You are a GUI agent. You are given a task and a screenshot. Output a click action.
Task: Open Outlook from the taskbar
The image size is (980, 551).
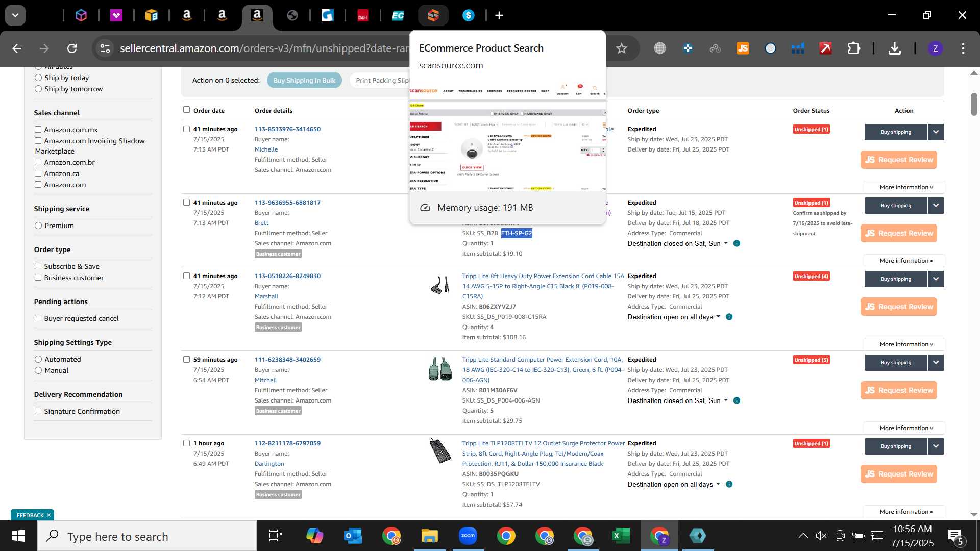pyautogui.click(x=353, y=536)
